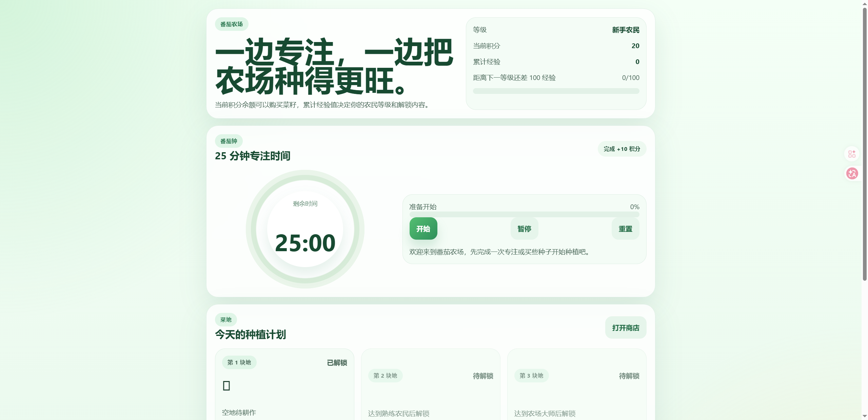
Task: Click the experience level progress bar
Action: pos(556,91)
